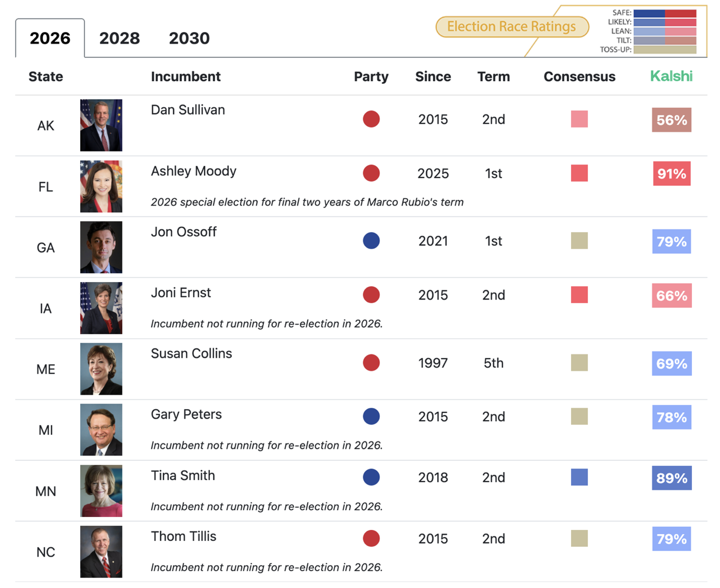Click the Consensus column header
This screenshot has height=588, width=720.
pyautogui.click(x=579, y=77)
